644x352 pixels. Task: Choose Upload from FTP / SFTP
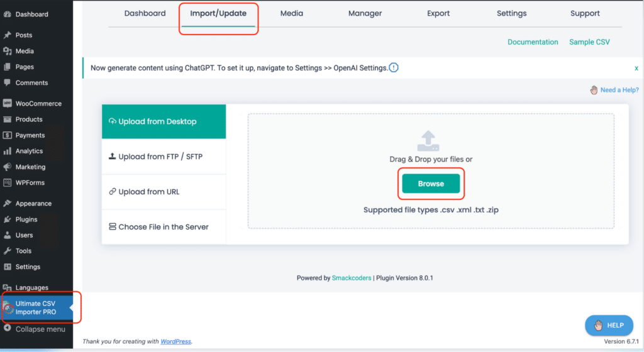point(164,157)
